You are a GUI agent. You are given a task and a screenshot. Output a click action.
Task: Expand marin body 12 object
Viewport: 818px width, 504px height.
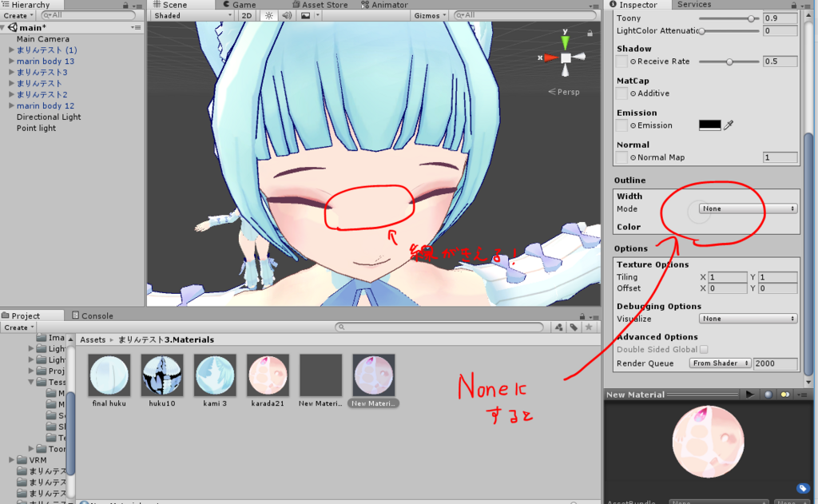point(11,105)
